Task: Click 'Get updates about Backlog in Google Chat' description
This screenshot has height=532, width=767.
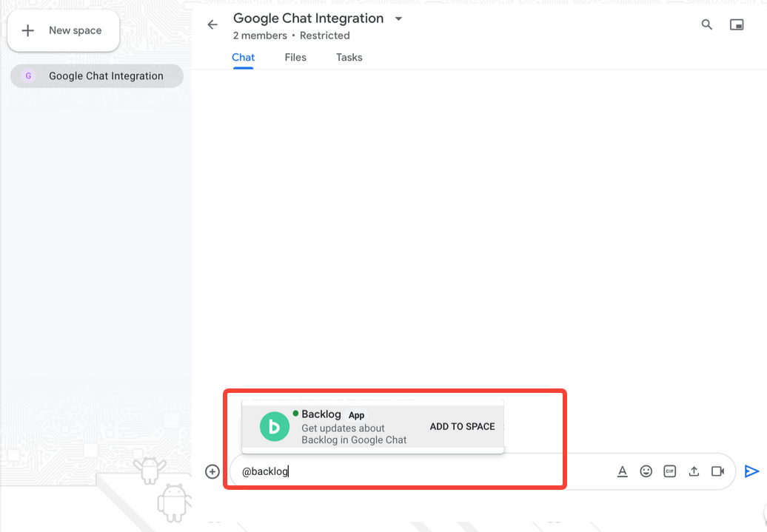Action: tap(354, 434)
